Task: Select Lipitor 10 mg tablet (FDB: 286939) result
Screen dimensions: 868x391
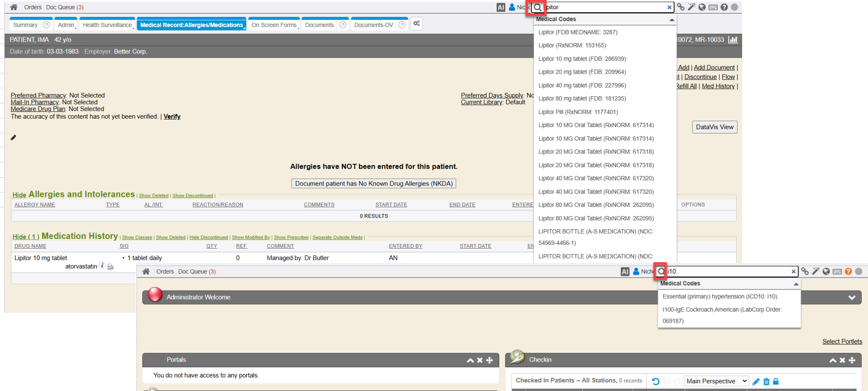Action: [x=582, y=59]
